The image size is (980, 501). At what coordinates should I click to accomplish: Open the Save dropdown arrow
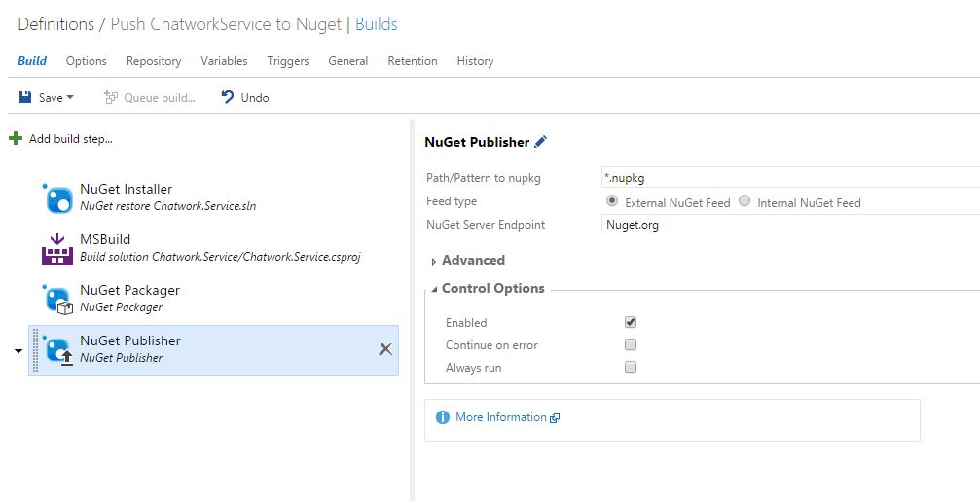coord(70,97)
